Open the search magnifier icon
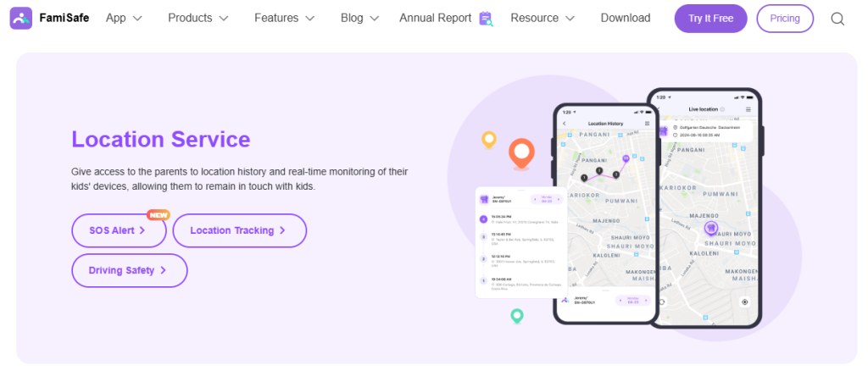 click(837, 19)
